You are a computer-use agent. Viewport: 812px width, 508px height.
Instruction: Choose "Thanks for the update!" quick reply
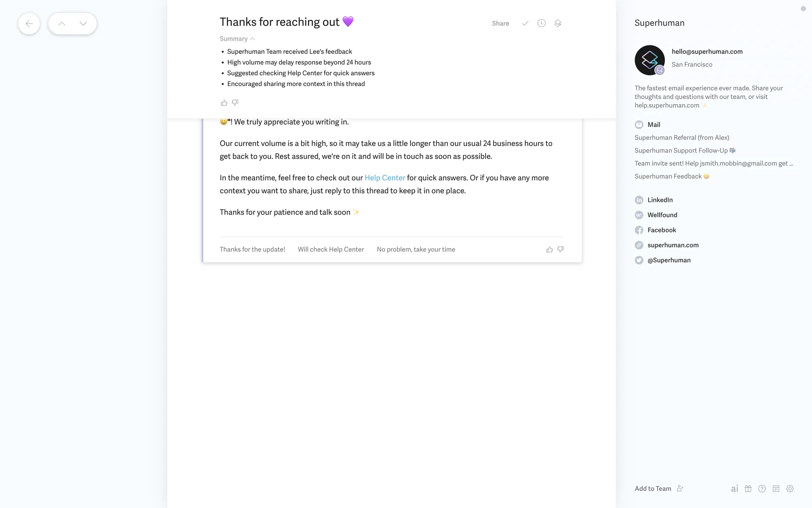[252, 249]
